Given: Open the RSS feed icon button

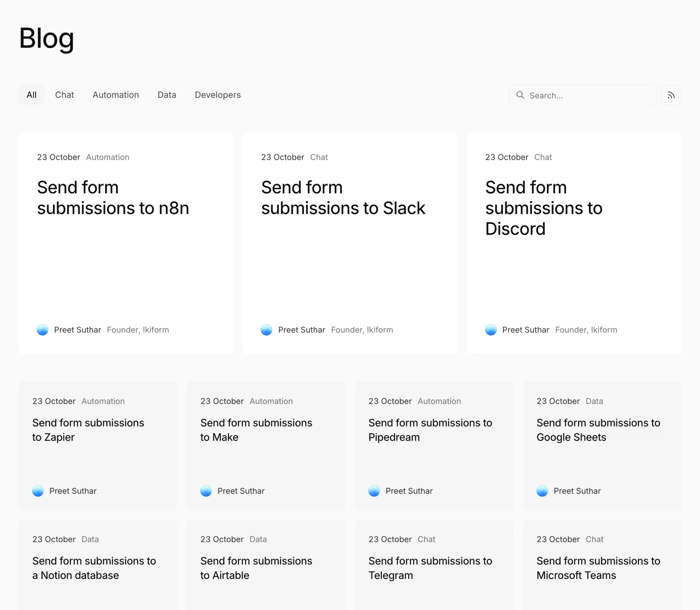Looking at the screenshot, I should (671, 95).
